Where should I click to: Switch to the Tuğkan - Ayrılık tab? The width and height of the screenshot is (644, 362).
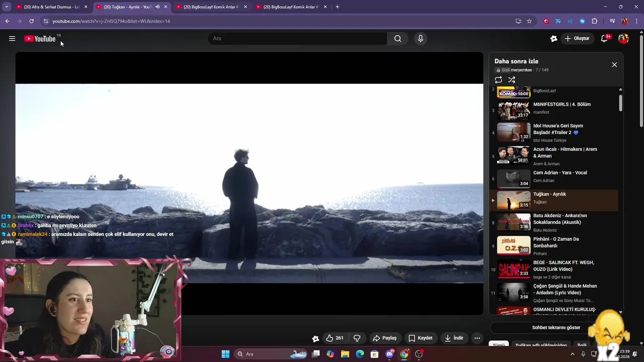point(132,7)
